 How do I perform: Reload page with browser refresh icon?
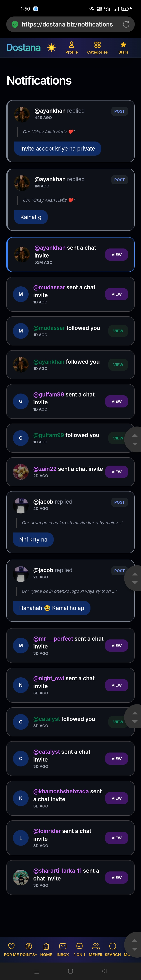pos(126,24)
